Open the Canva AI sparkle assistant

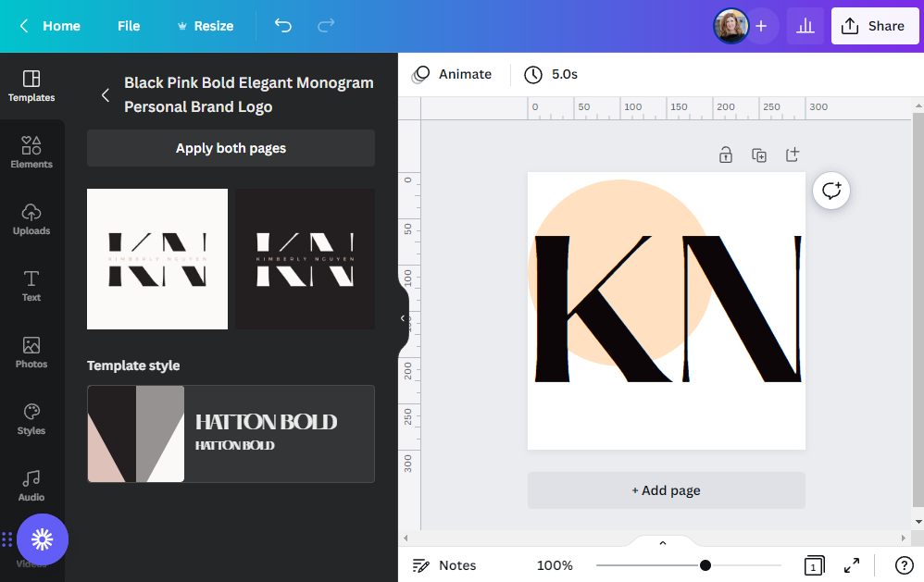43,539
